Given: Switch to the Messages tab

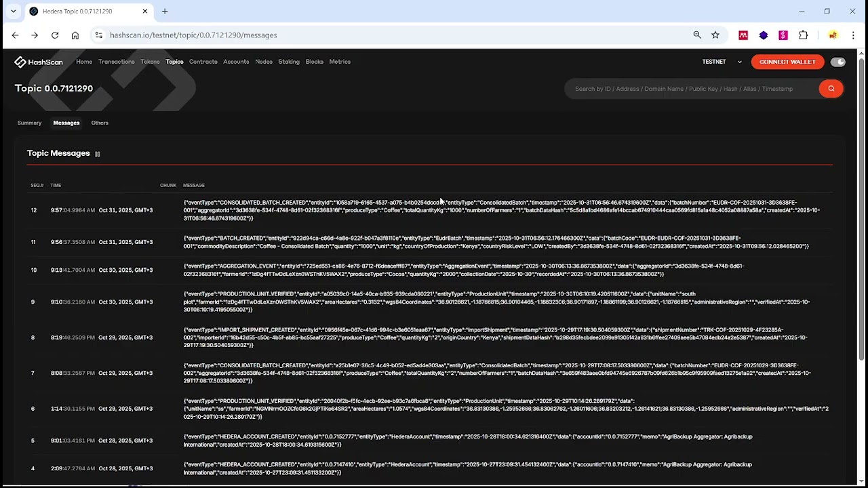Looking at the screenshot, I should [66, 123].
